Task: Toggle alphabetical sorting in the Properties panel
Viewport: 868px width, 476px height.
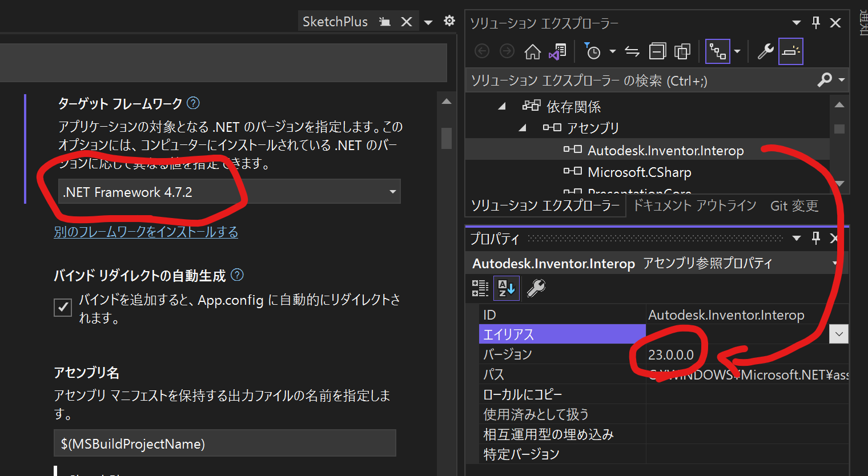Action: coord(506,288)
